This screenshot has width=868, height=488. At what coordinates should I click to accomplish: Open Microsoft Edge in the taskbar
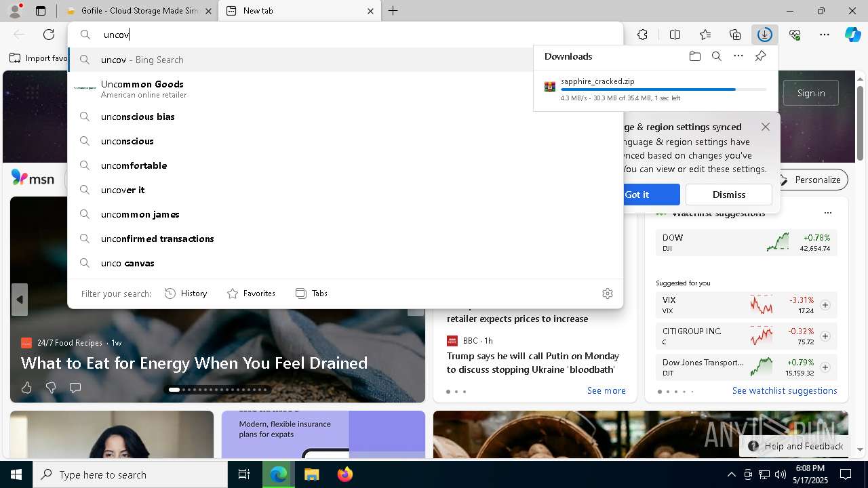click(x=279, y=474)
